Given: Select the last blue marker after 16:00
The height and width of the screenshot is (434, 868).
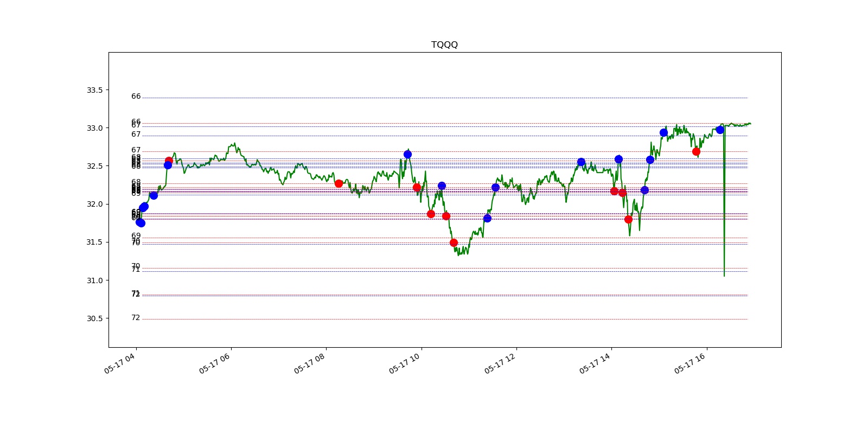Looking at the screenshot, I should click(720, 130).
